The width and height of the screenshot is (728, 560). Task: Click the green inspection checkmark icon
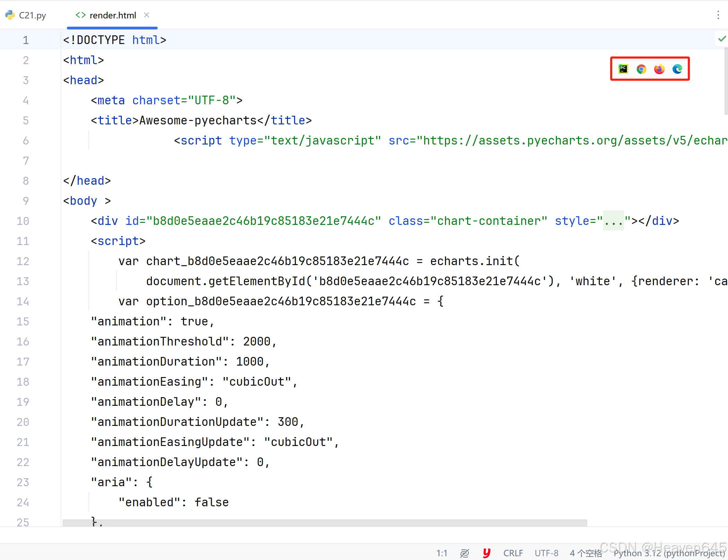(x=722, y=39)
